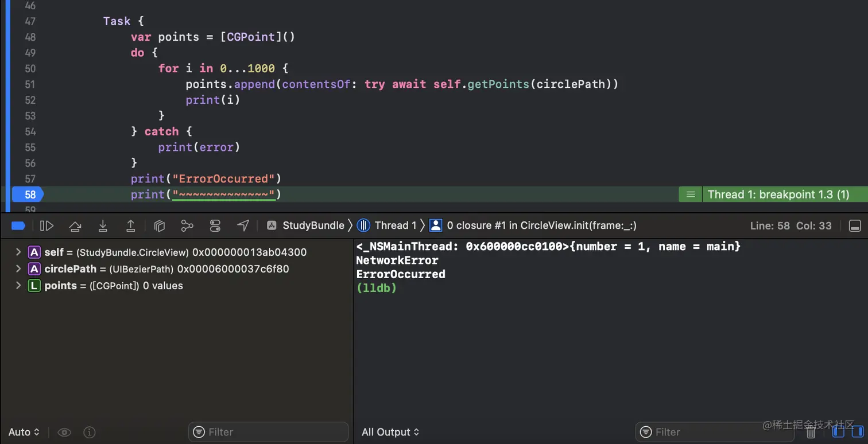This screenshot has width=868, height=444.
Task: Click line number 47 in the gutter
Action: point(30,21)
